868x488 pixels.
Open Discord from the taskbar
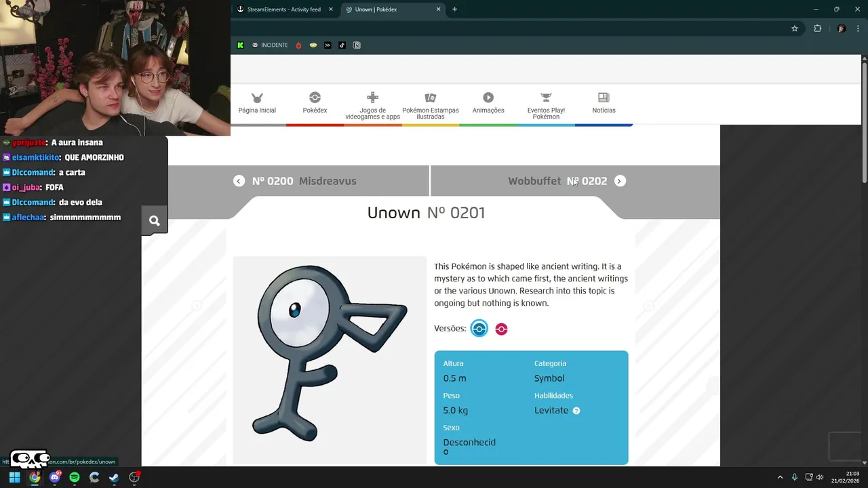[x=55, y=477]
